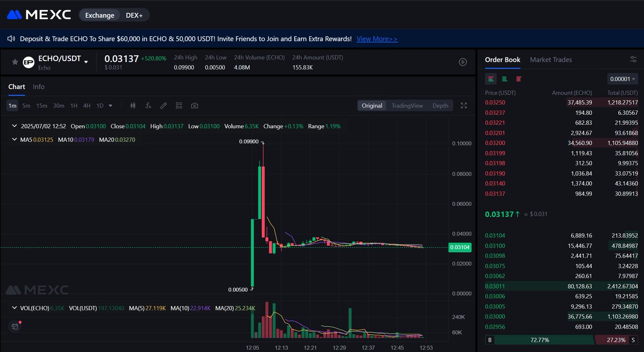Click the Total(USDT) column header
Screen dimensions: 644x352
click(x=621, y=93)
